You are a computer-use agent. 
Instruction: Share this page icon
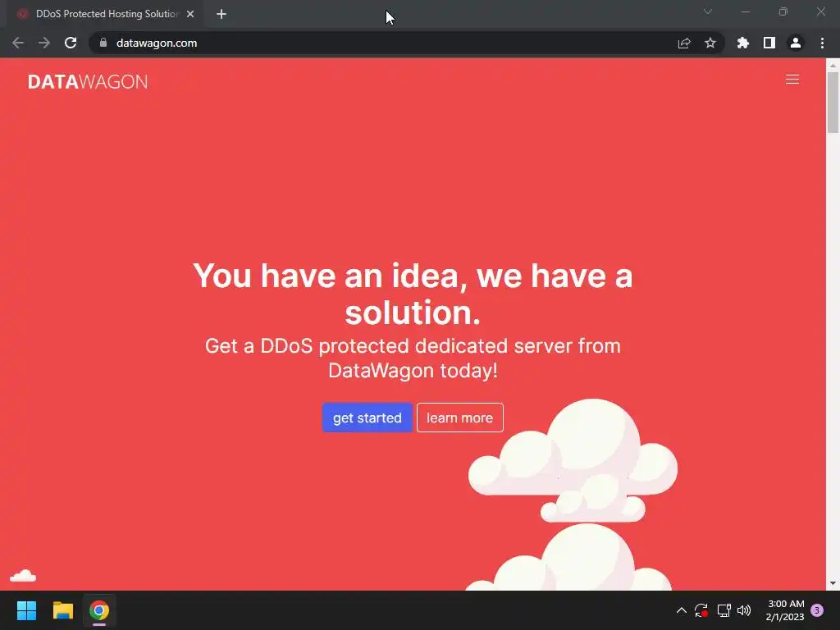click(684, 43)
